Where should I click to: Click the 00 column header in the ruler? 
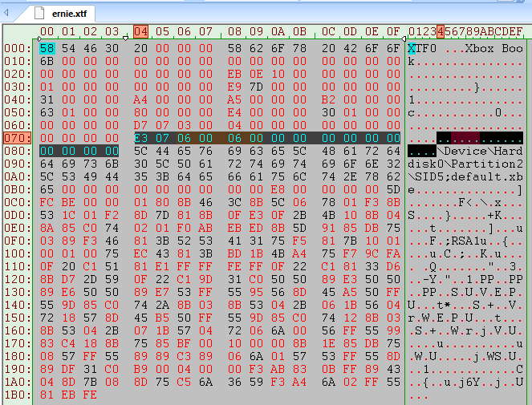[47, 31]
